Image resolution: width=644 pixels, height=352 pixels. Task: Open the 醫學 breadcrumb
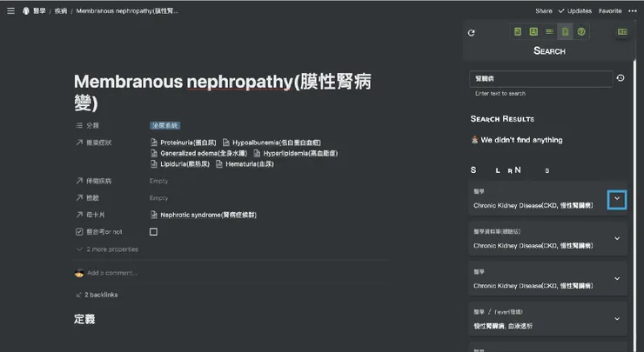[x=39, y=11]
